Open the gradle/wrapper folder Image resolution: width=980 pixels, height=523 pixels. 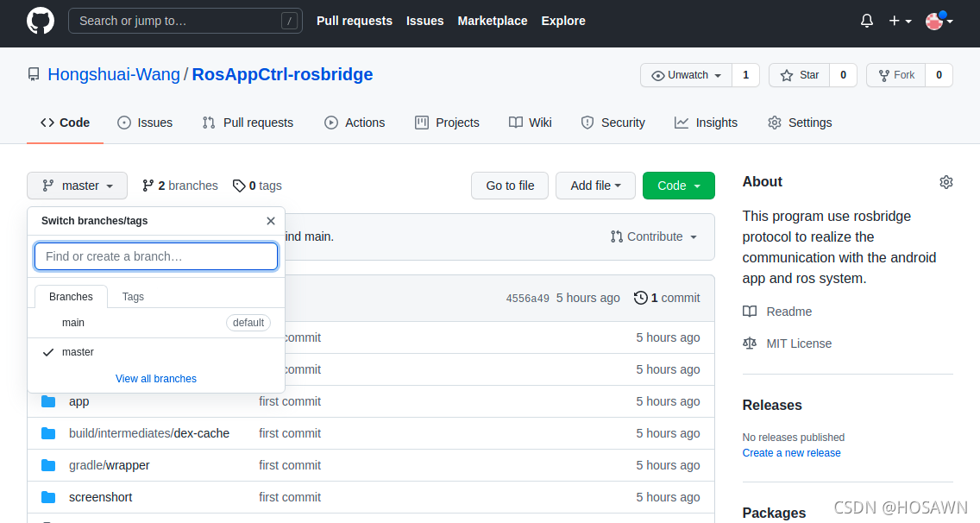point(110,465)
